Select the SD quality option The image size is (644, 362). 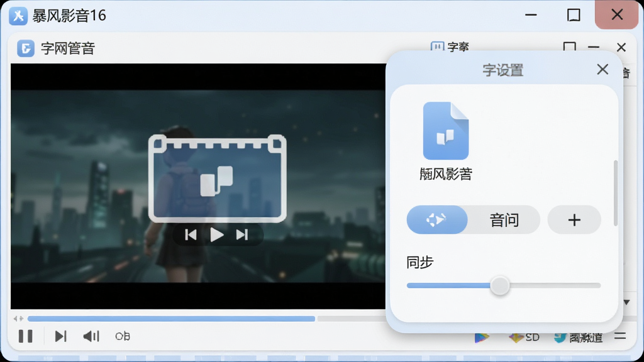click(524, 337)
